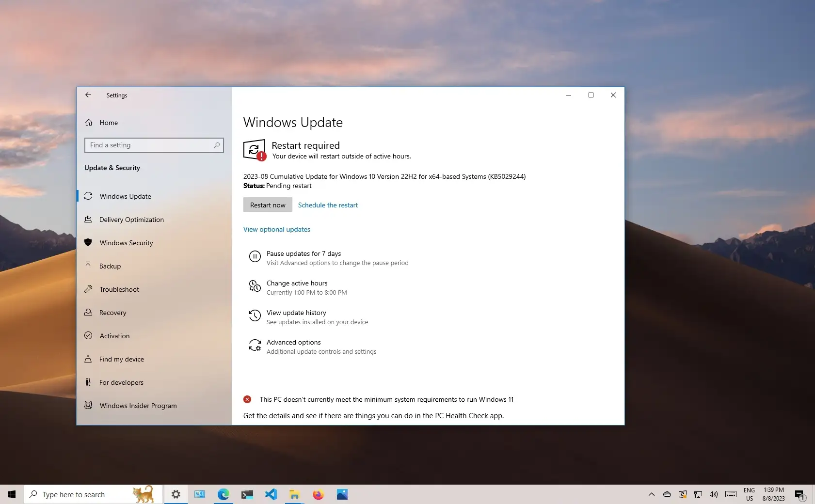The width and height of the screenshot is (815, 504).
Task: Select the Troubleshoot wrench icon
Action: (x=88, y=289)
